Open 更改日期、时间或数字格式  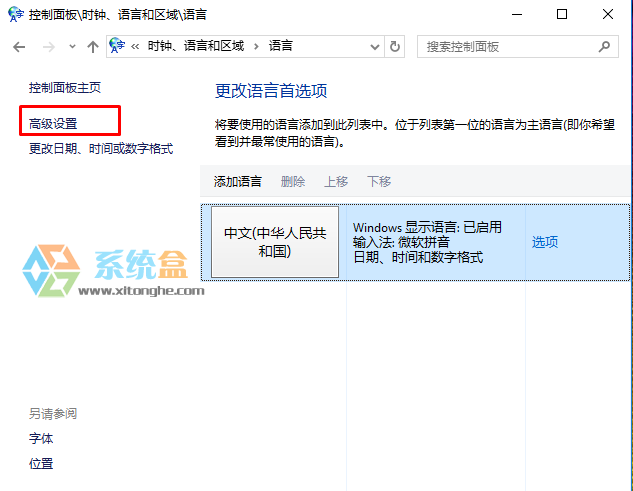101,149
